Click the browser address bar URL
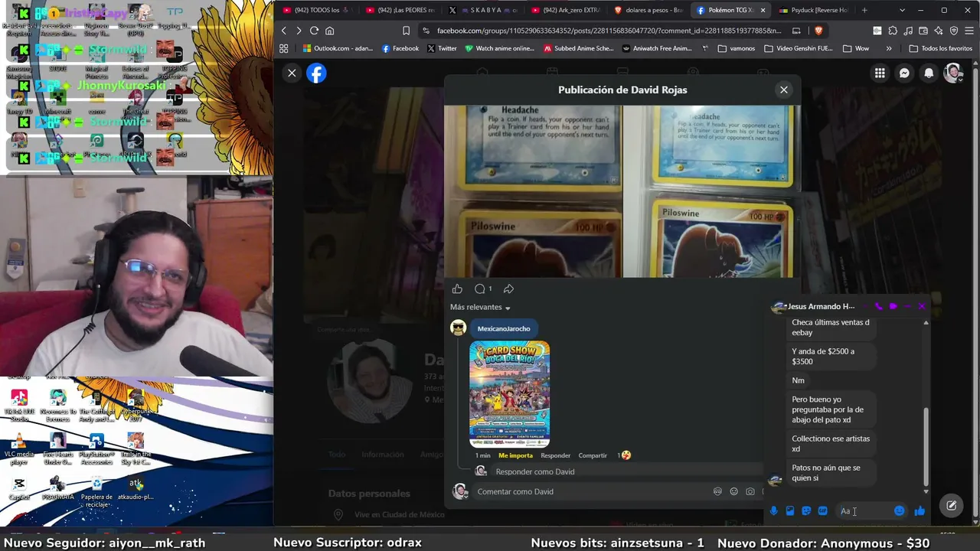 pyautogui.click(x=609, y=31)
